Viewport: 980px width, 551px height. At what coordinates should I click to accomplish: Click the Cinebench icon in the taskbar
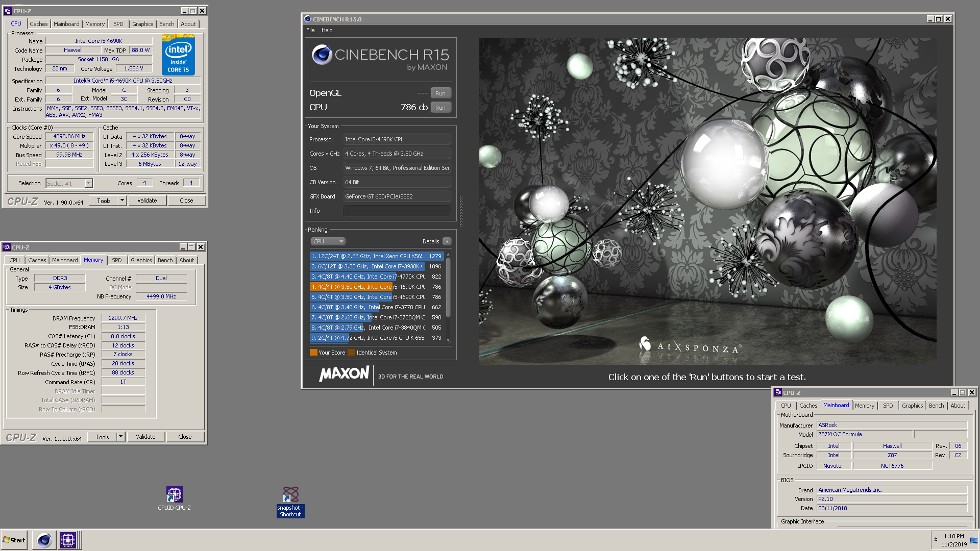coord(44,540)
